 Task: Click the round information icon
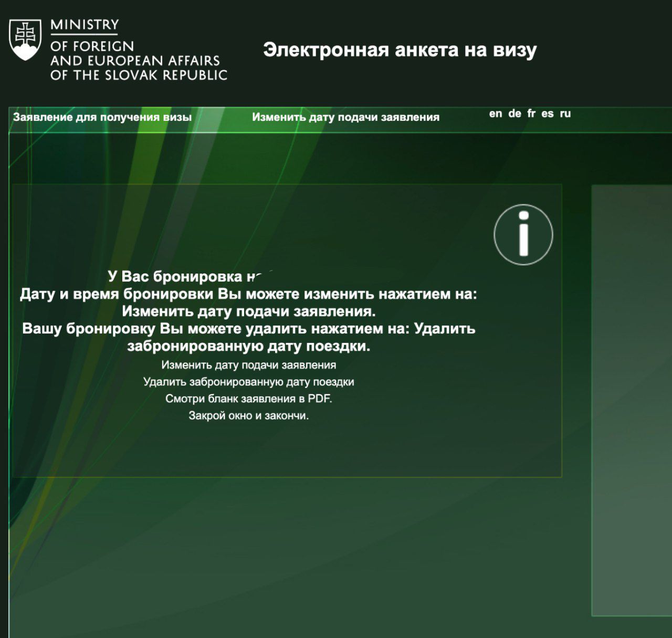point(523,234)
